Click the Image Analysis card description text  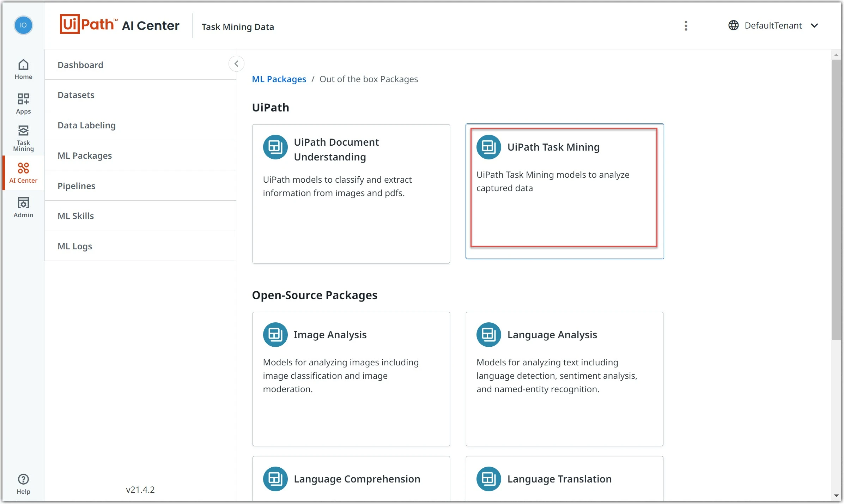coord(341,376)
